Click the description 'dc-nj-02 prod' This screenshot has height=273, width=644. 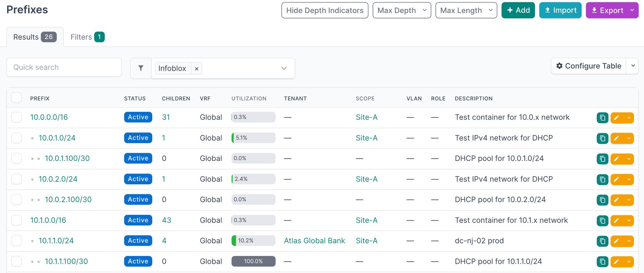point(479,240)
